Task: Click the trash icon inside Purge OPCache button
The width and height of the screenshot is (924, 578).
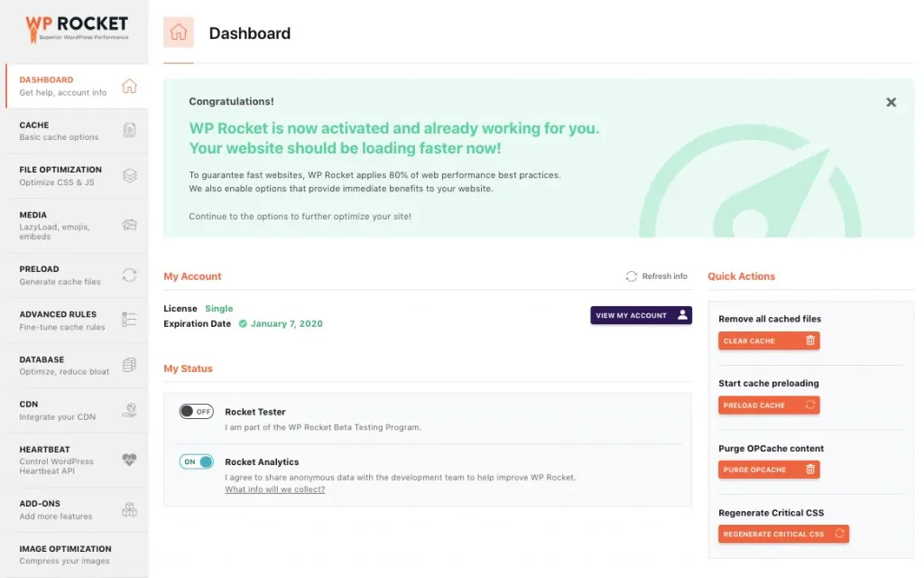Action: tap(811, 470)
